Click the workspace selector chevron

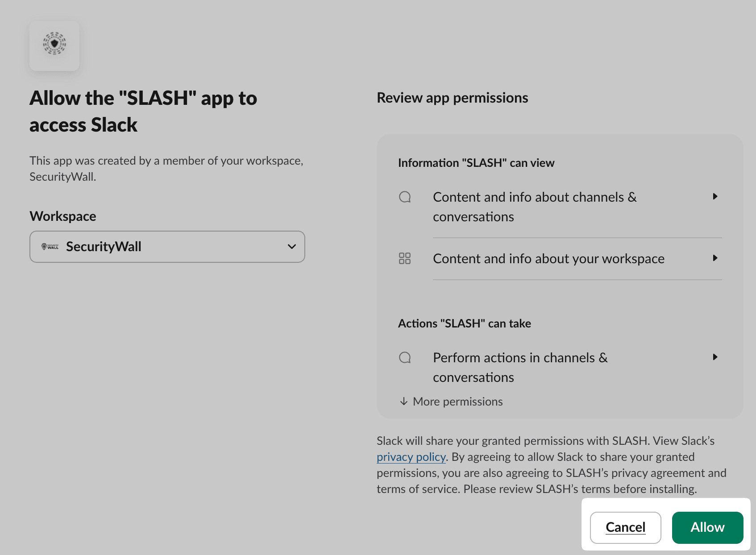(x=291, y=246)
